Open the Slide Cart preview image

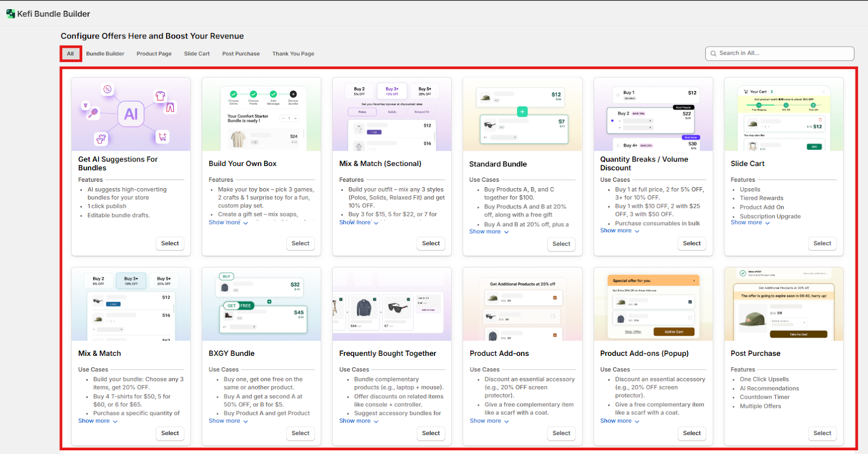pos(783,114)
